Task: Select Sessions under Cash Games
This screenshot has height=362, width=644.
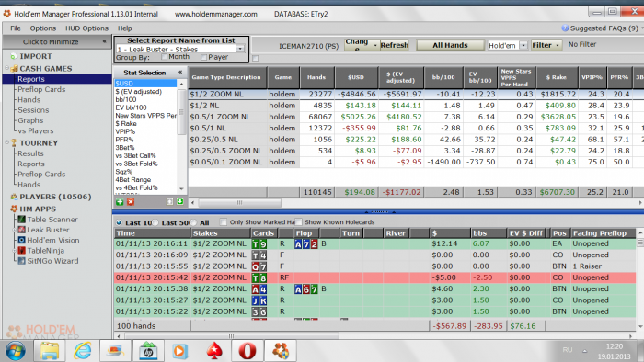Action: click(x=33, y=110)
